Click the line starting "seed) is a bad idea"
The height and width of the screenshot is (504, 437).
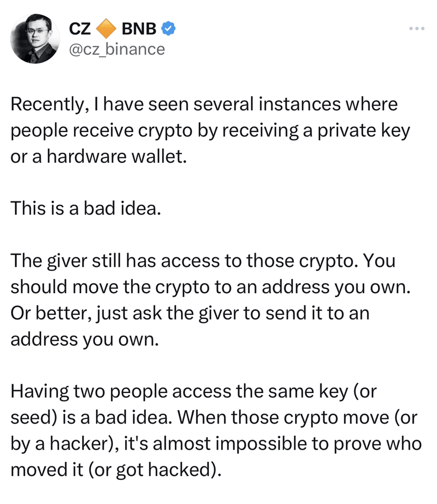(x=214, y=418)
